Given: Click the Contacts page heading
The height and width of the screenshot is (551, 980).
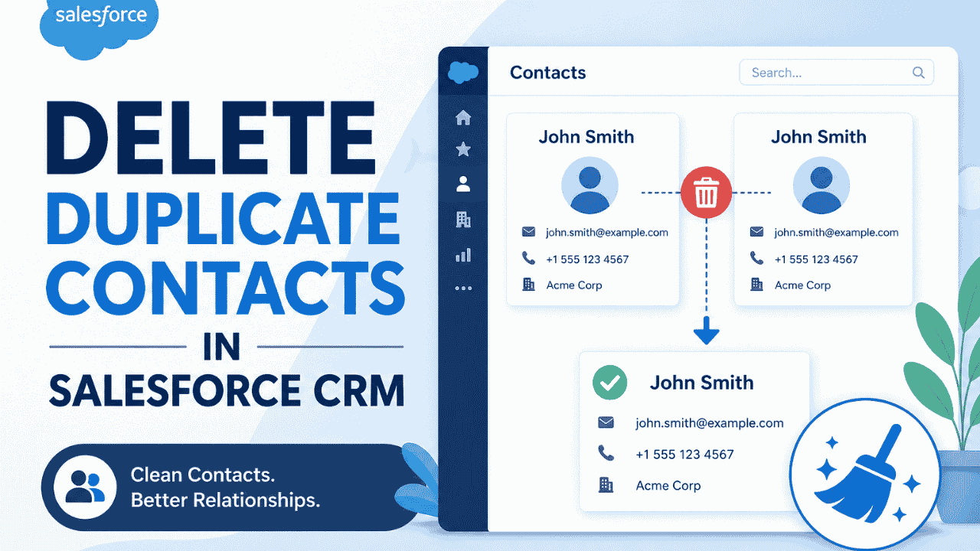Looking at the screenshot, I should click(548, 73).
